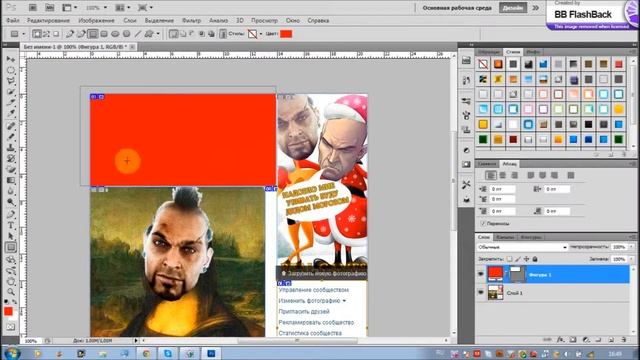Create new adjustment layer icon
The height and width of the screenshot is (360, 640).
(586, 340)
